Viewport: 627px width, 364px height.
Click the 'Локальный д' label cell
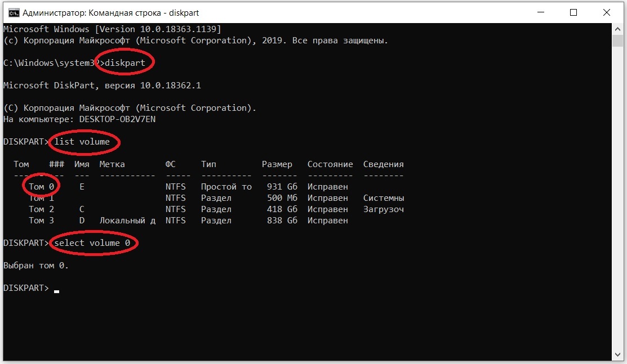[127, 220]
